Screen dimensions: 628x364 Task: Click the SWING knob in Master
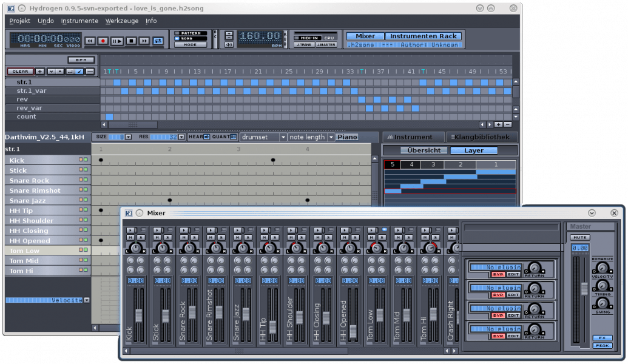pyautogui.click(x=602, y=304)
